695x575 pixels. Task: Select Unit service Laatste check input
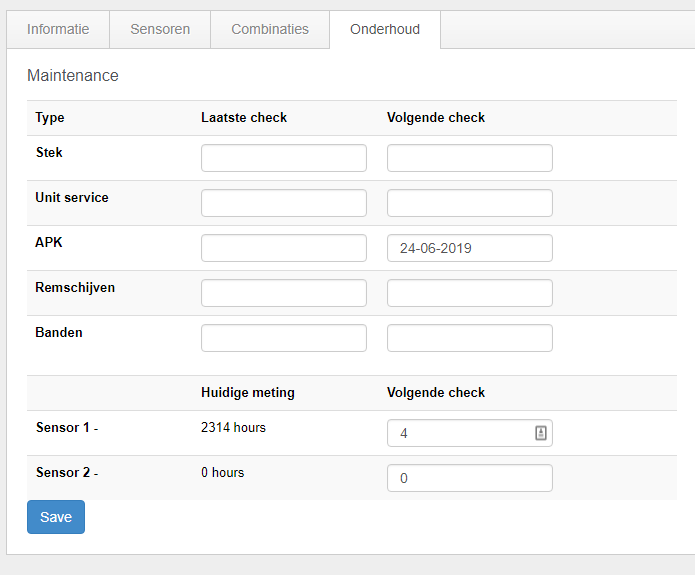pos(283,203)
